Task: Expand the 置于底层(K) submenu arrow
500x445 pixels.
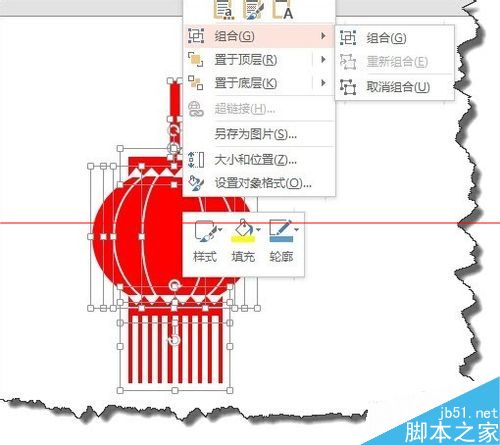Action: pyautogui.click(x=323, y=83)
